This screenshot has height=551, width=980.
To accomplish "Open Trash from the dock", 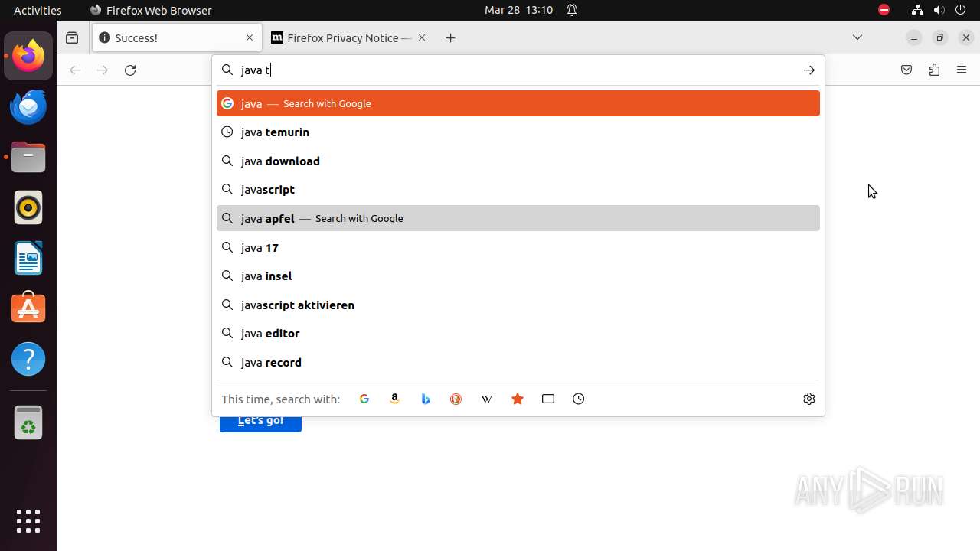I will point(28,422).
